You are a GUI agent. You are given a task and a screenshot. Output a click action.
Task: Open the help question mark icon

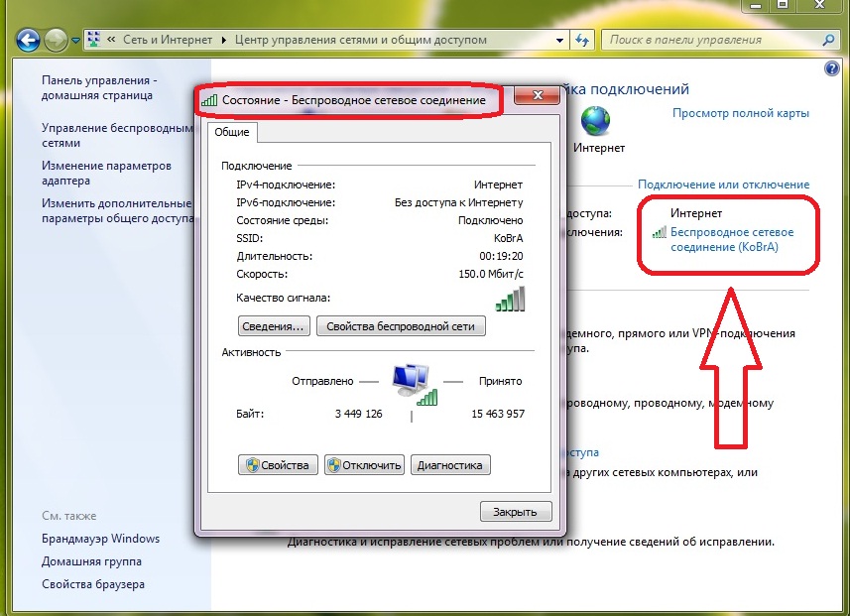coord(831,69)
